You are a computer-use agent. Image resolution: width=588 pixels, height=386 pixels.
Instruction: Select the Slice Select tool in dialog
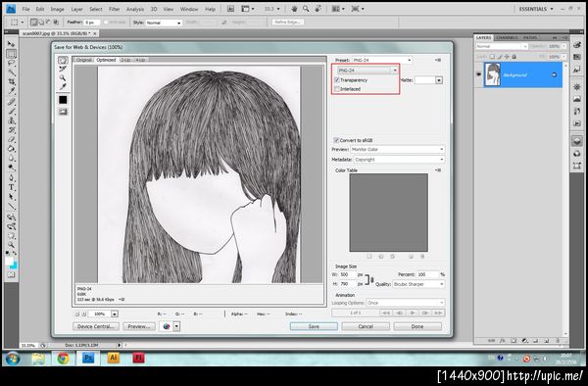pos(63,69)
